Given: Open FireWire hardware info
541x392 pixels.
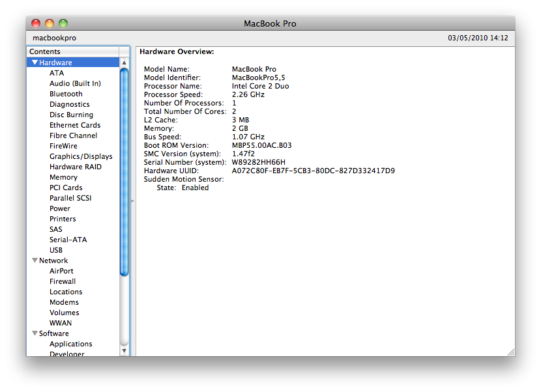Looking at the screenshot, I should click(x=63, y=146).
